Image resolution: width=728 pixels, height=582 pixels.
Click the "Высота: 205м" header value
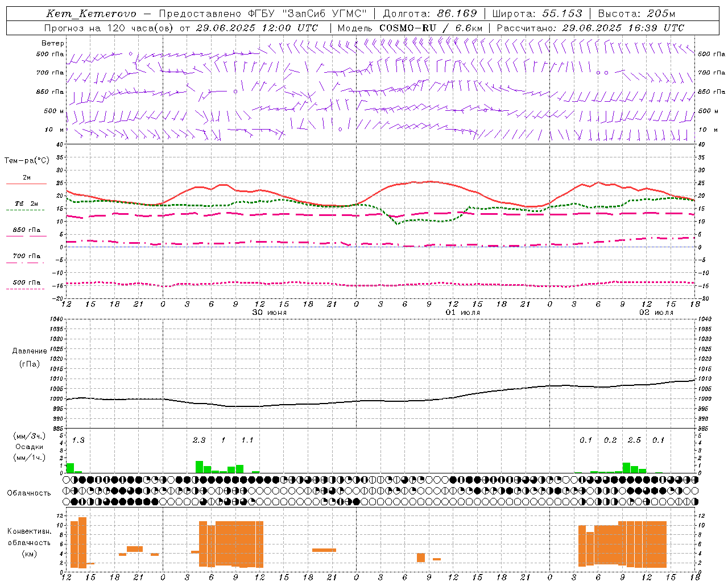click(636, 14)
